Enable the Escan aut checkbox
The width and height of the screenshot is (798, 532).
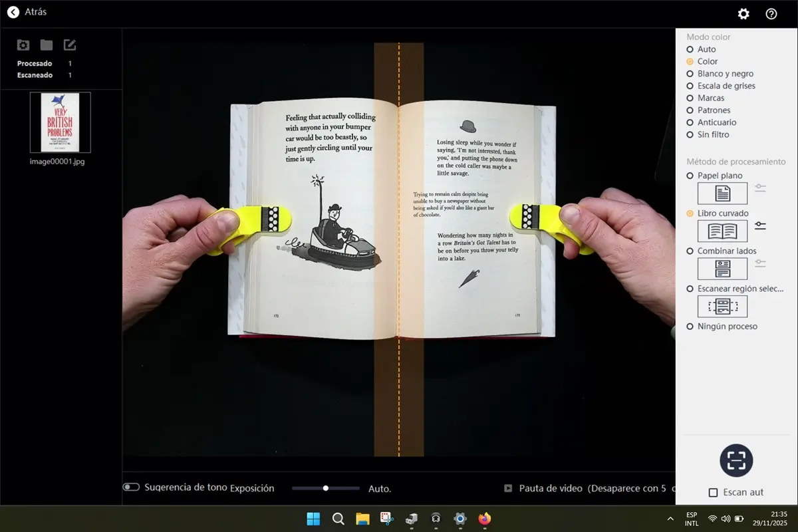click(x=713, y=493)
